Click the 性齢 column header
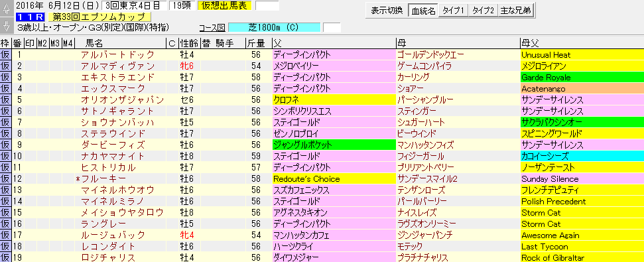 pos(189,43)
